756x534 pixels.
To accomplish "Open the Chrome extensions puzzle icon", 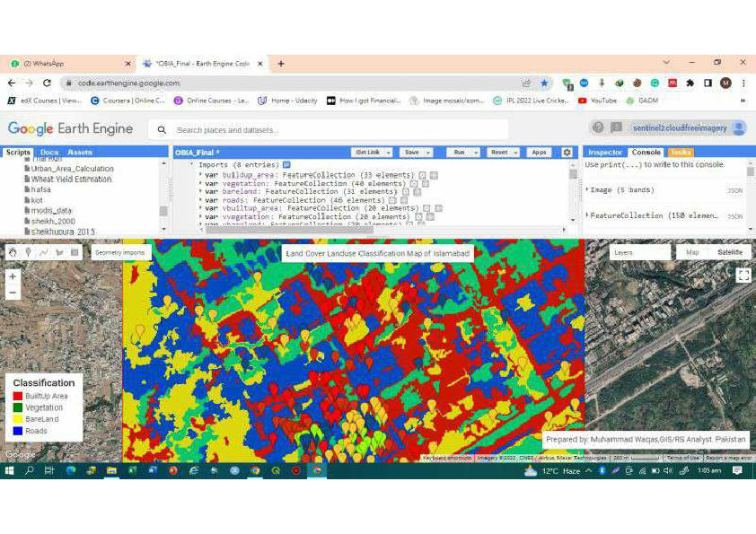I will (690, 83).
